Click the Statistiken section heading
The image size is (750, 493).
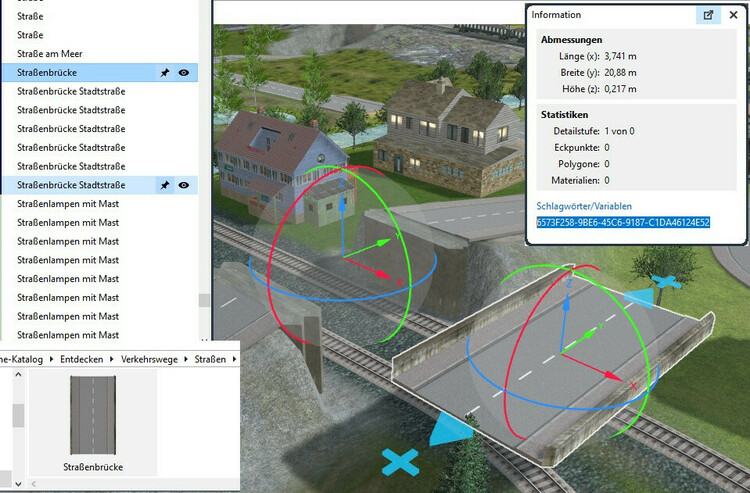[x=564, y=115]
